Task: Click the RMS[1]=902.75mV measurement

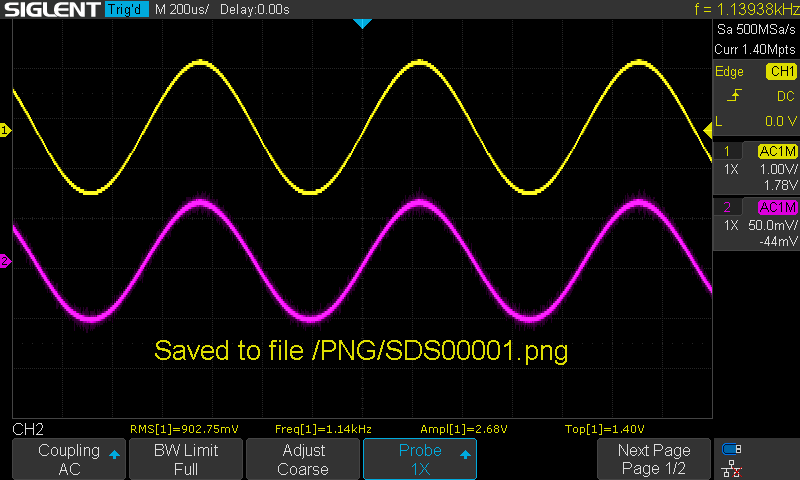Action: (184, 429)
